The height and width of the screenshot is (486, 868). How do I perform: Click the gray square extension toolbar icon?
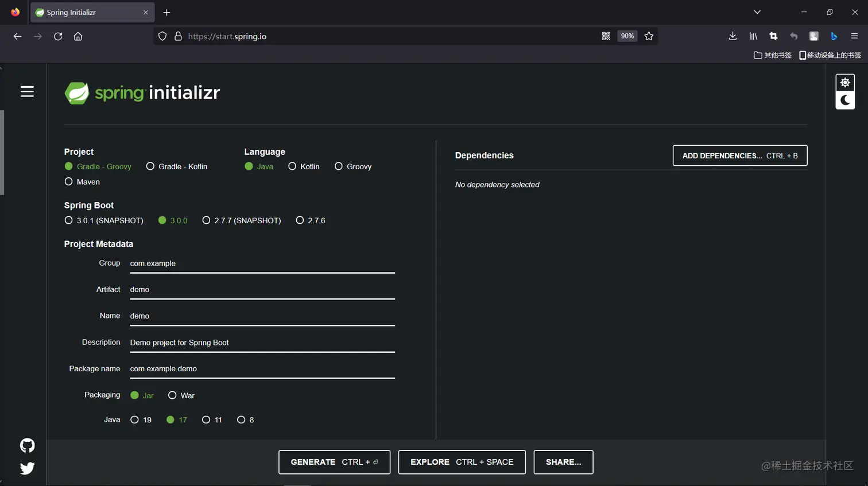click(813, 36)
